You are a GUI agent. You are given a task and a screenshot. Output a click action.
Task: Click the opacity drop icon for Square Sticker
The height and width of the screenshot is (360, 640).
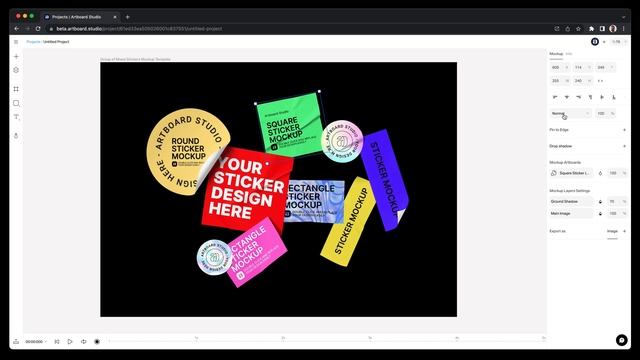pos(600,173)
